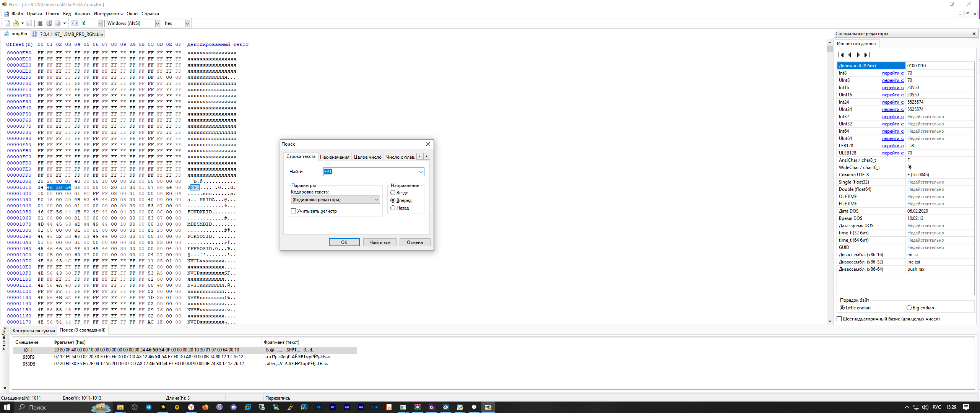
Task: Click the Open RAM chip icon
Action: [x=40, y=23]
